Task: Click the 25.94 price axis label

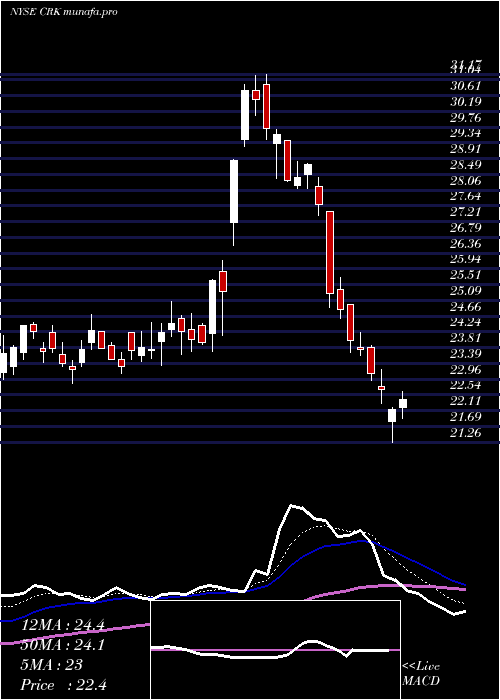Action: pos(466,259)
